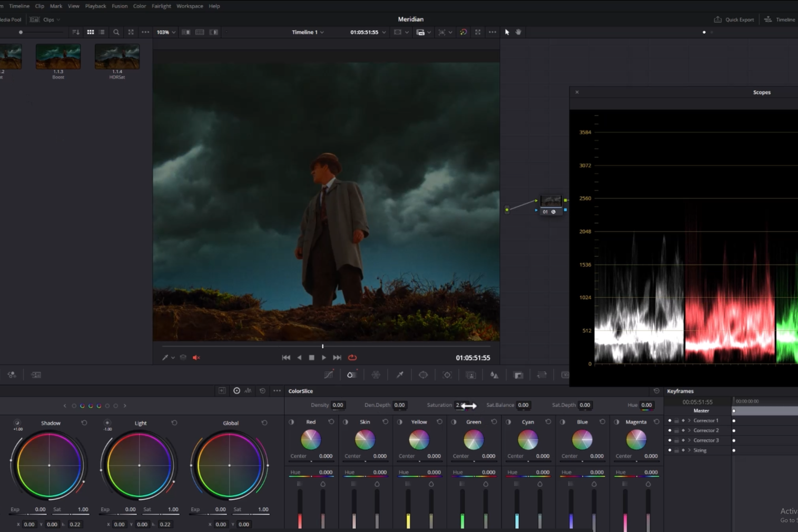Jump to the last frame
Viewport: 798px width, 532px height.
[337, 358]
